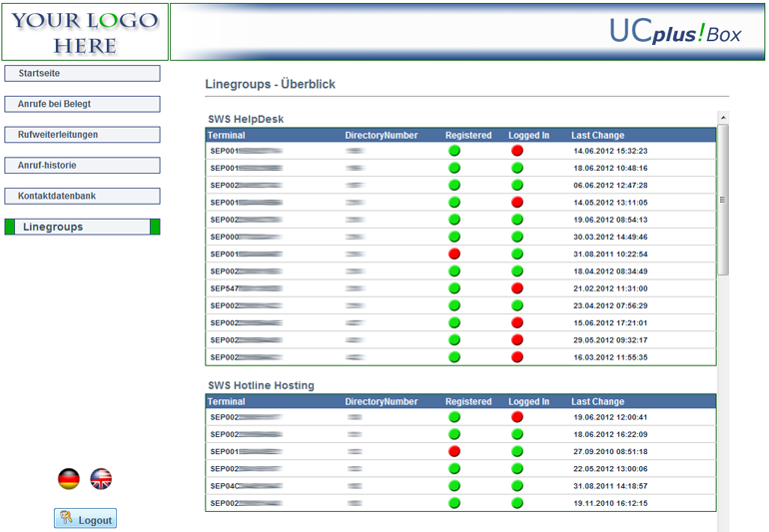Click Registered icon in 19.11.2010 16:12:15 row
Image resolution: width=769 pixels, height=532 pixels.
tap(454, 503)
